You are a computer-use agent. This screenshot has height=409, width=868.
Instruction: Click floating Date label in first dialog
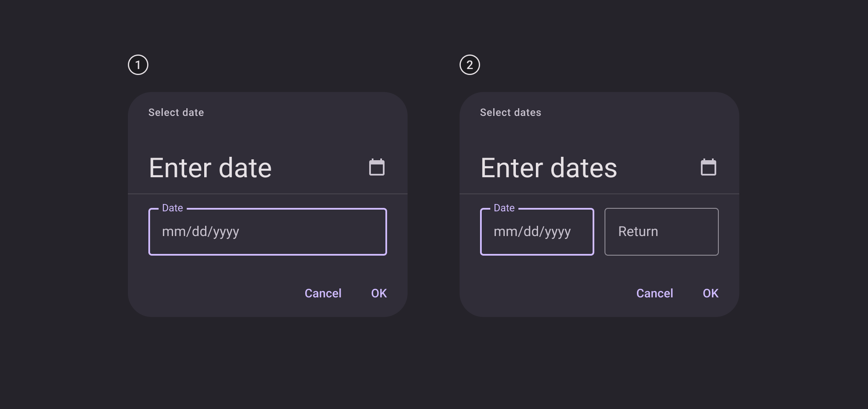172,208
